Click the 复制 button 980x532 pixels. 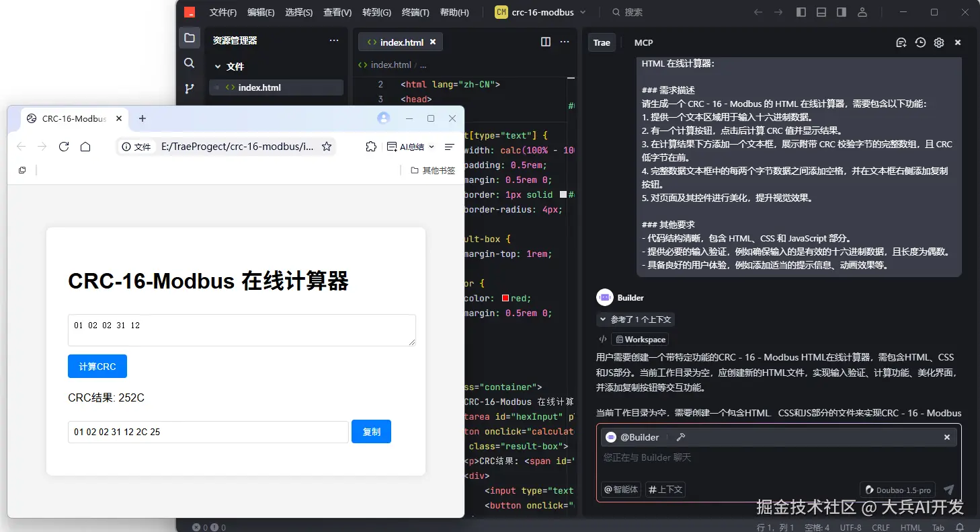coord(371,432)
